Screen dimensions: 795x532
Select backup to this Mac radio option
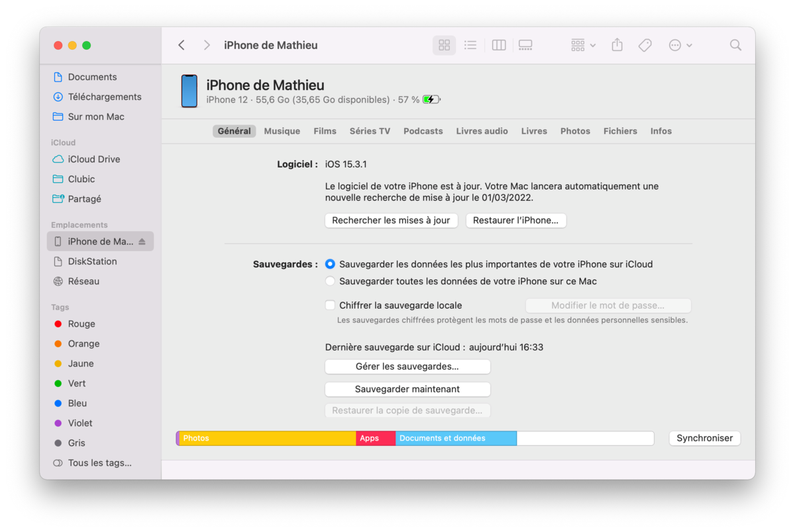coord(331,282)
